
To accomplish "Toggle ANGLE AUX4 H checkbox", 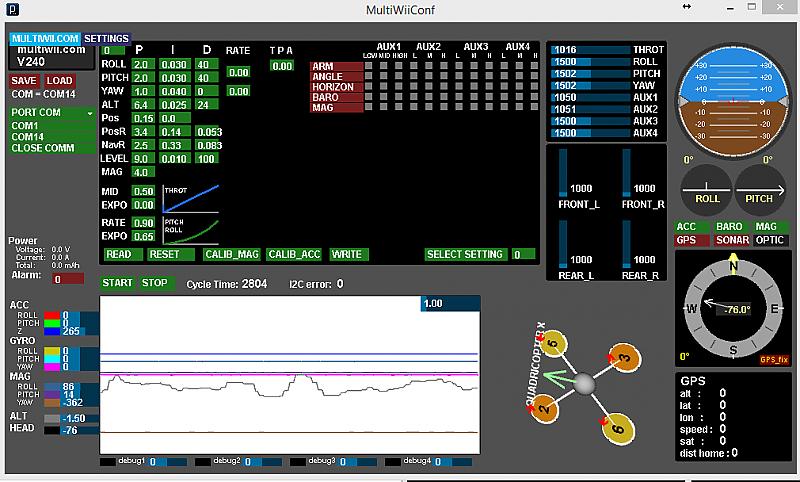I will (534, 76).
